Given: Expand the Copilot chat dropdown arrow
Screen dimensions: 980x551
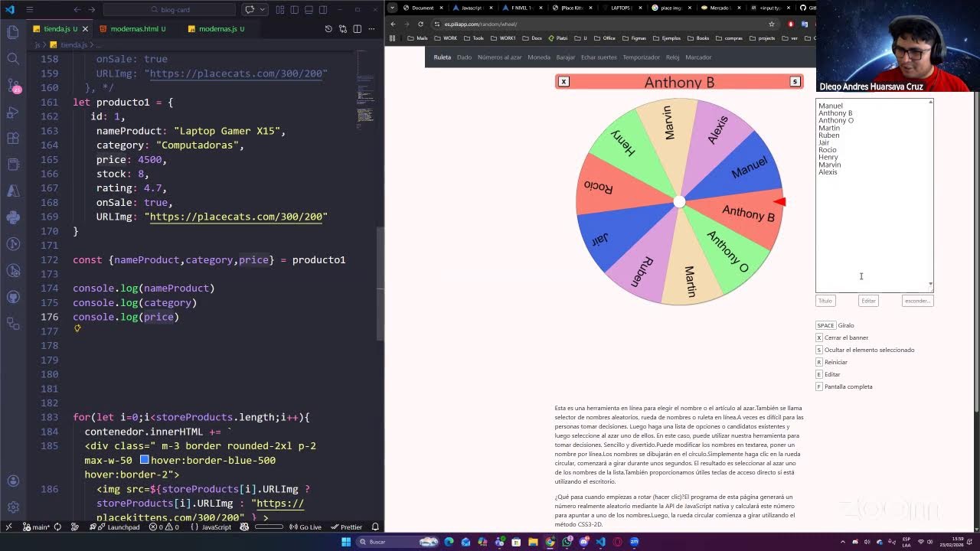Looking at the screenshot, I should point(262,9).
